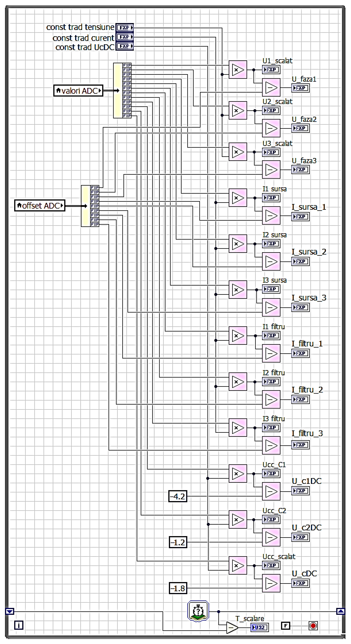The height and width of the screenshot is (644, 351).
Task: Click the False boolean constant F
Action: coord(285,626)
